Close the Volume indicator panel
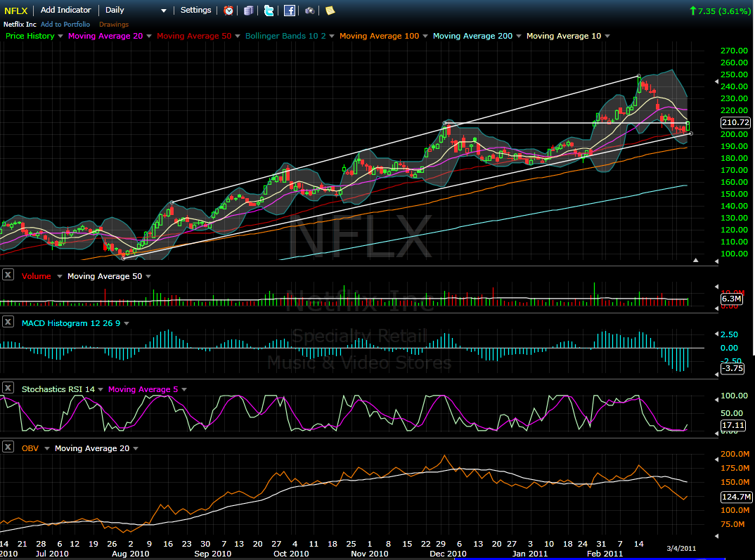 pos(8,275)
